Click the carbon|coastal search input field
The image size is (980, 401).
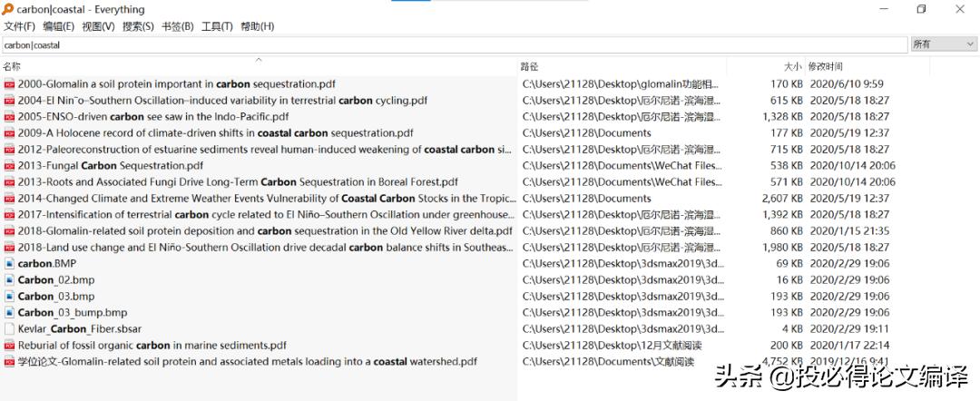(454, 44)
